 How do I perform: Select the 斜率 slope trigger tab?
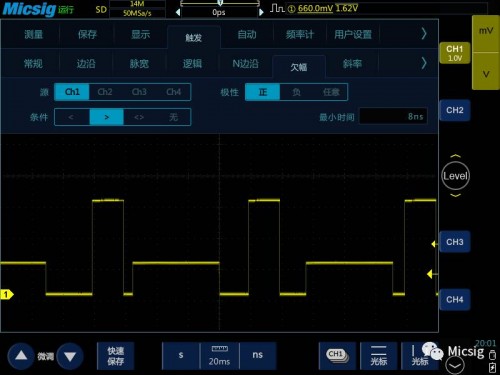tap(352, 64)
